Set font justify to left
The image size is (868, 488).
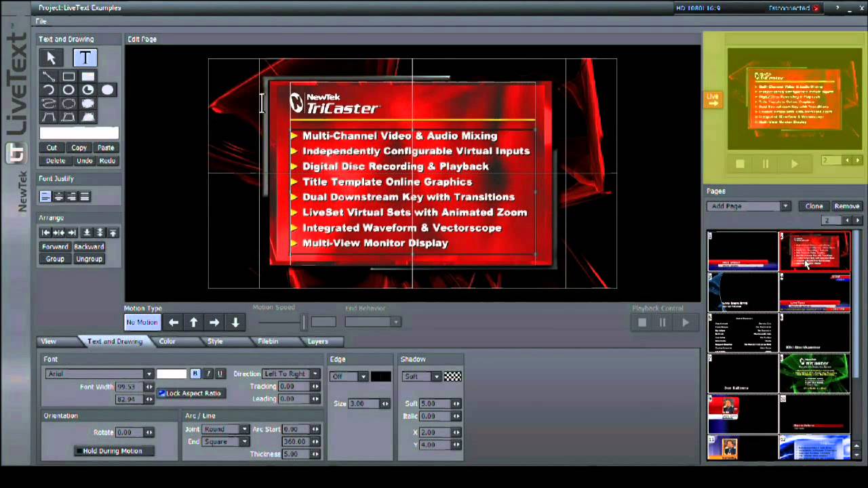[45, 197]
